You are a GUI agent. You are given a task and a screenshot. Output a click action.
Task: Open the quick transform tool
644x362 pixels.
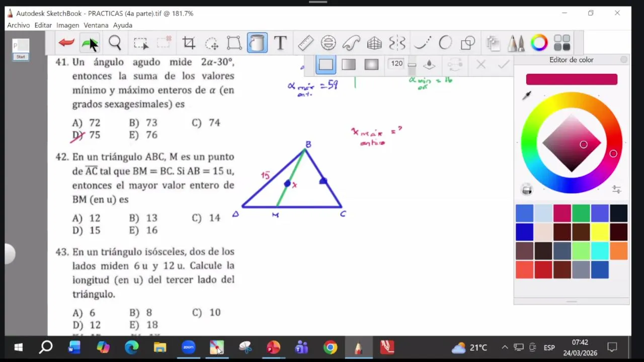pos(211,43)
